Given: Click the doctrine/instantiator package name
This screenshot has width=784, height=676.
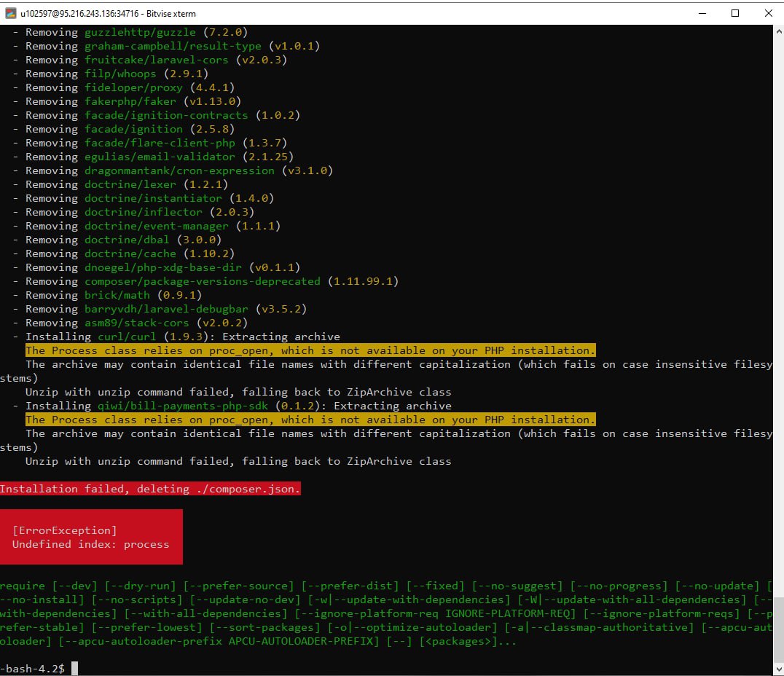Looking at the screenshot, I should tap(153, 198).
